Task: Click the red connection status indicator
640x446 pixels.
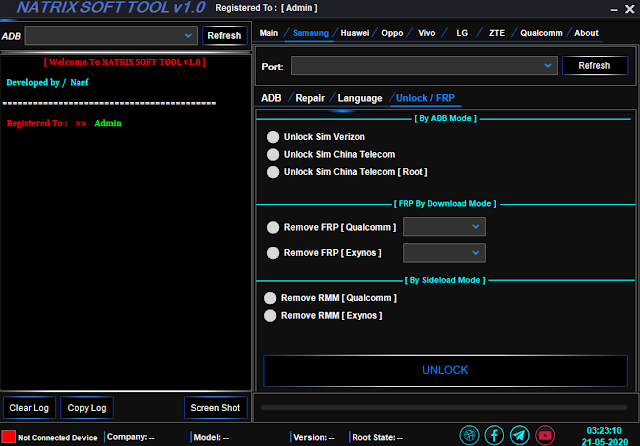Action: [x=8, y=436]
